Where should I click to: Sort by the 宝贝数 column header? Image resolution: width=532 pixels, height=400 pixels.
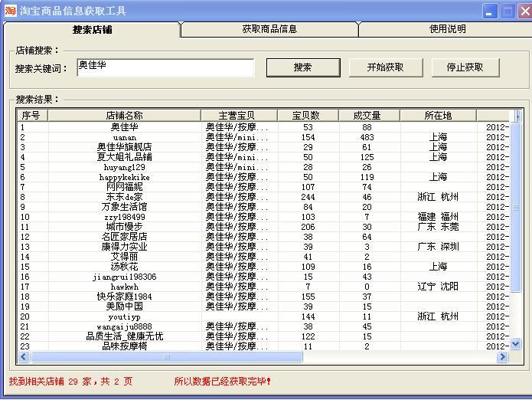click(307, 116)
